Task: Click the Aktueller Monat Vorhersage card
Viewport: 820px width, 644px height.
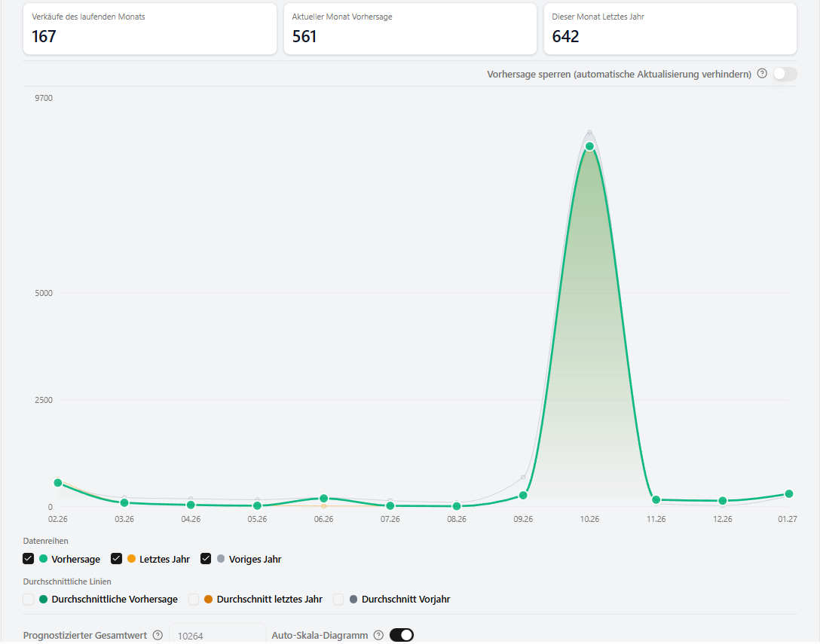Action: click(410, 28)
